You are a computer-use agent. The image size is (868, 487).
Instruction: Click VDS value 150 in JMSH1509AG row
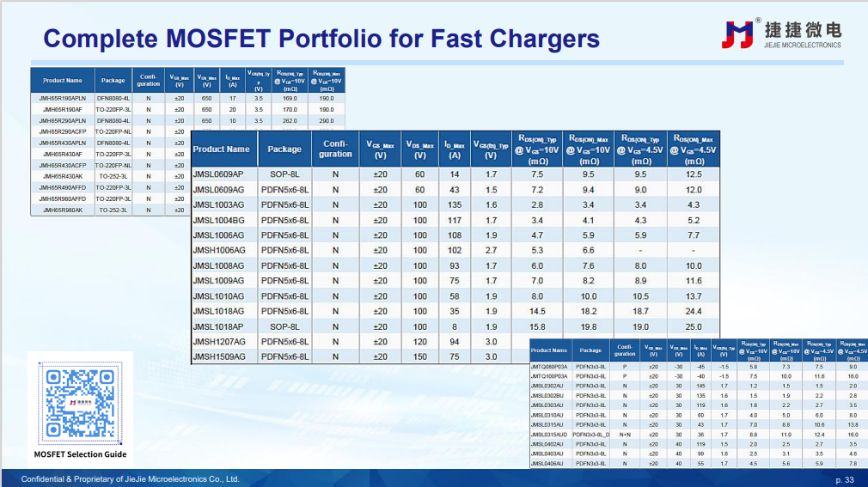tap(420, 357)
